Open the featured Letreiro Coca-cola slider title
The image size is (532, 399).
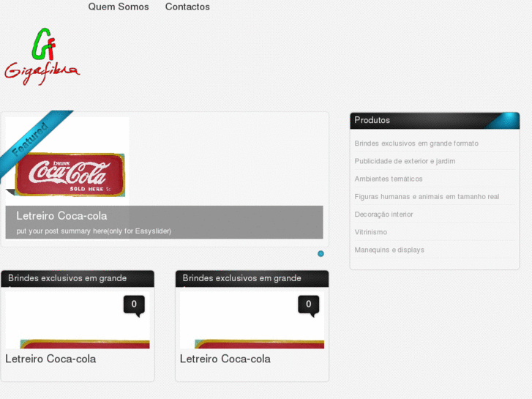click(61, 216)
